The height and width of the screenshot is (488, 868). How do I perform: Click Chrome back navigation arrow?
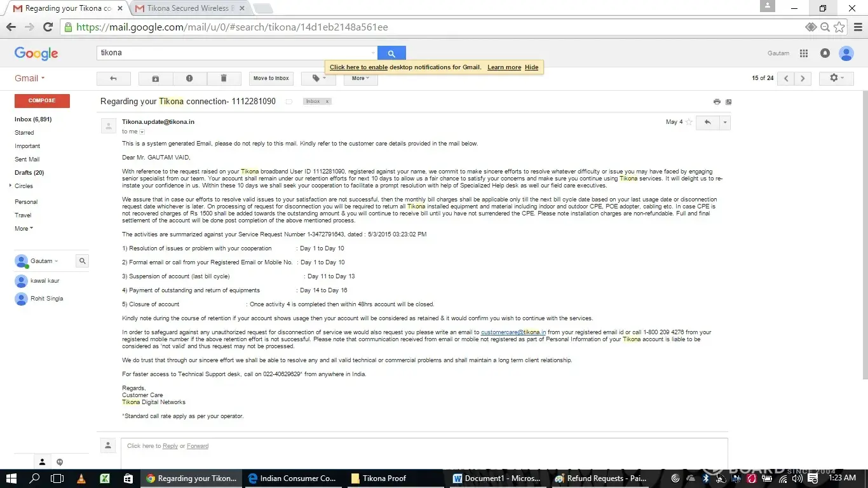[11, 27]
